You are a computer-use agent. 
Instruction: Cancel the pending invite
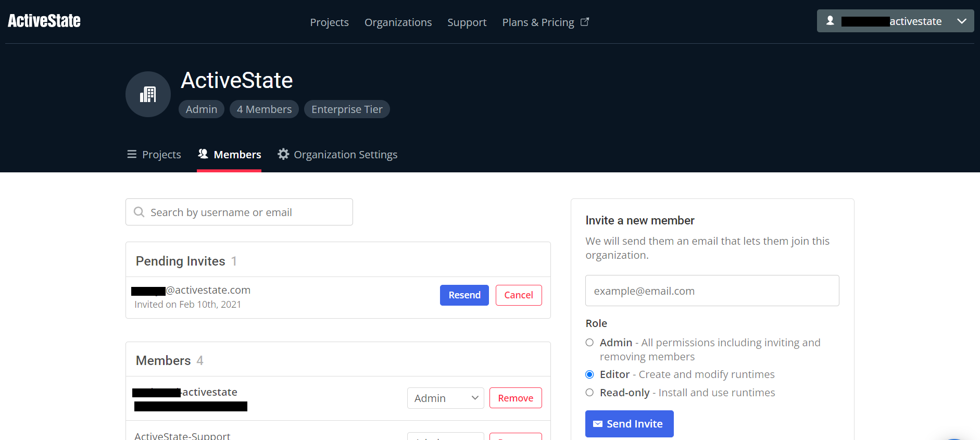click(x=519, y=295)
